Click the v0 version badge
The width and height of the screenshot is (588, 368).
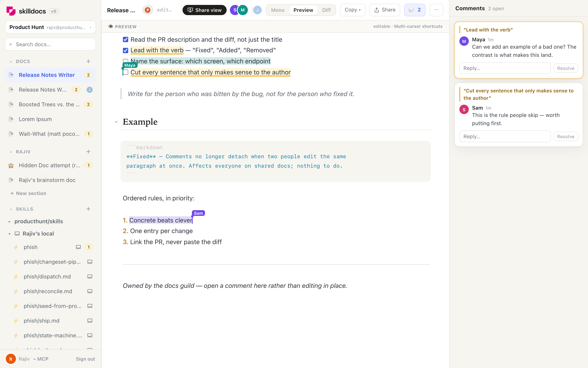[54, 11]
